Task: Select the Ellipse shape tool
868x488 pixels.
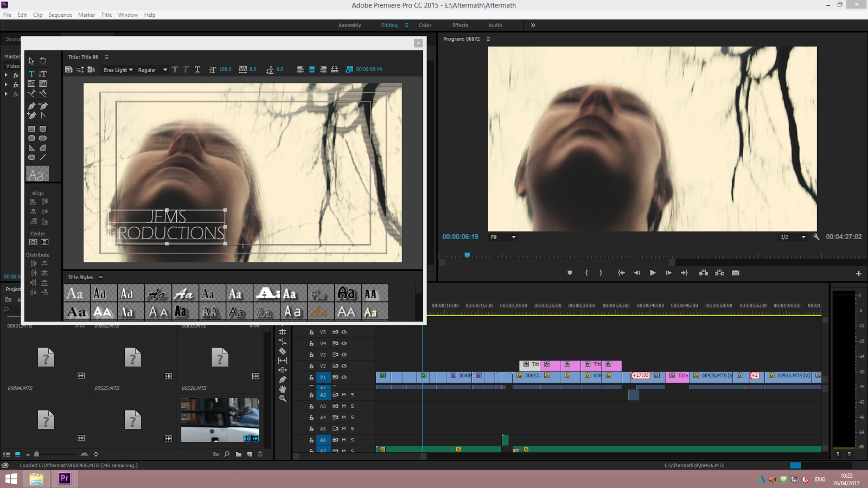Action: 31,157
